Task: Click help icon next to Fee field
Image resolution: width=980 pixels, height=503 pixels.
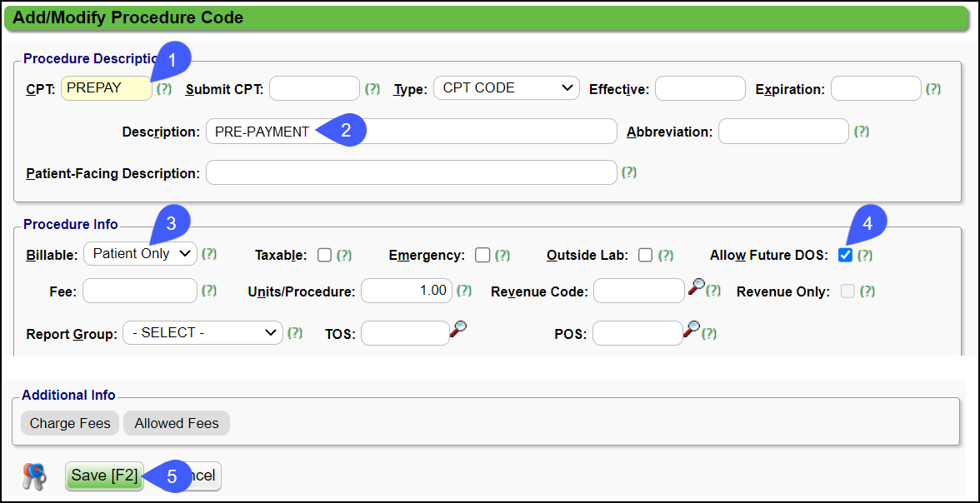Action: [x=209, y=291]
